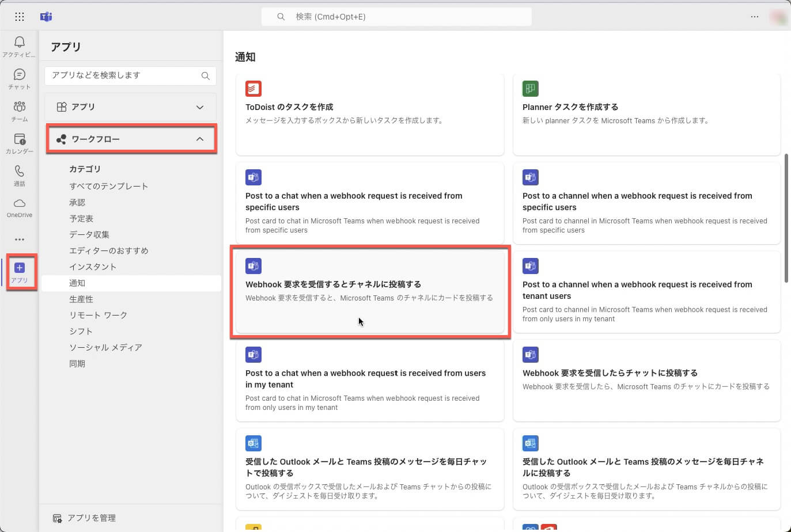Open the 通話 phone icon in sidebar

tap(20, 171)
